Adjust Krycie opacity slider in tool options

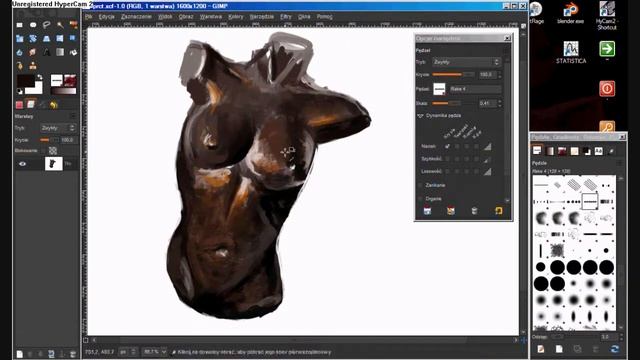pyautogui.click(x=453, y=75)
